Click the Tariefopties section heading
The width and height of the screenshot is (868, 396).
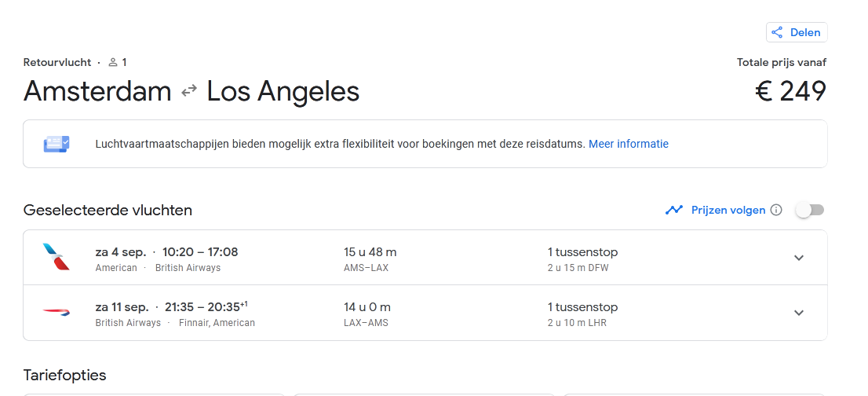click(x=64, y=375)
